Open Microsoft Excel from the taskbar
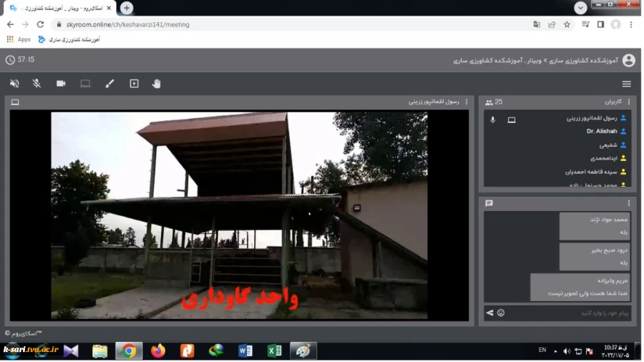The width and height of the screenshot is (644, 362). tap(274, 351)
